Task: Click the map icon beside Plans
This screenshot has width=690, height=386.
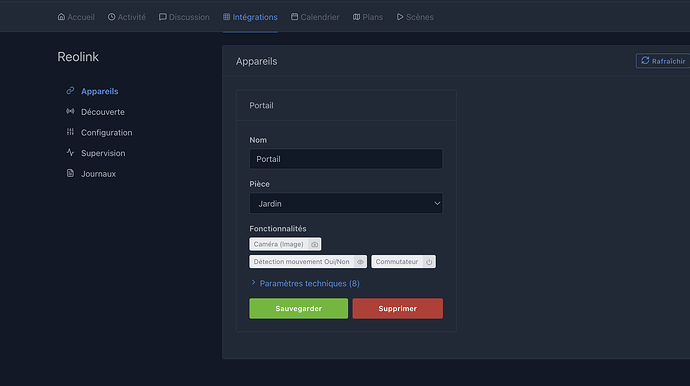Action: (356, 17)
